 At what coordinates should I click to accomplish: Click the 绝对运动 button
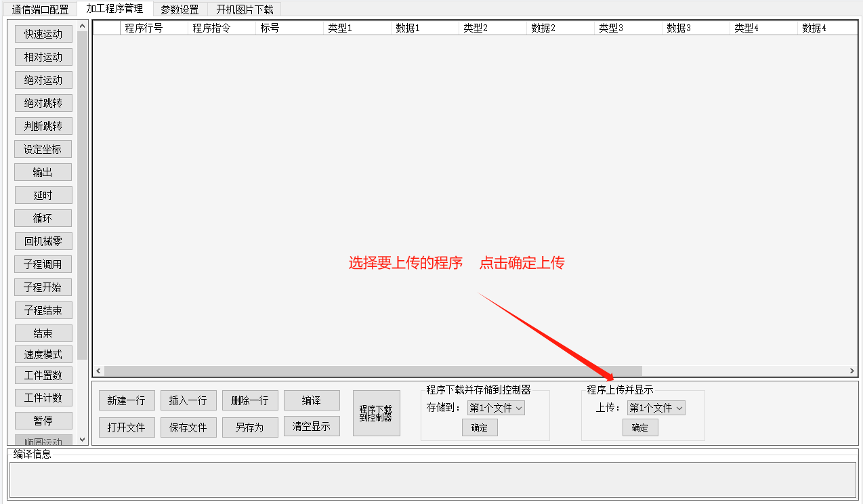click(43, 80)
